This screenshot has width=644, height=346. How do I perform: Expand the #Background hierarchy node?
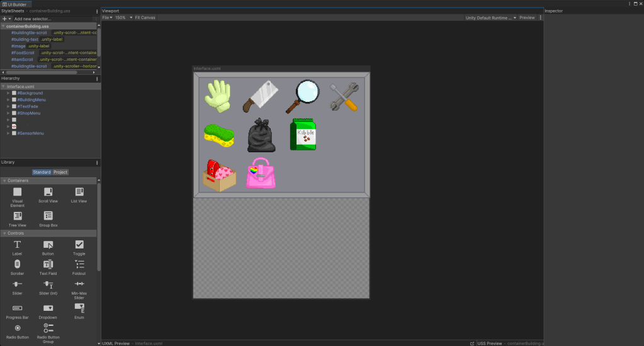pyautogui.click(x=8, y=93)
